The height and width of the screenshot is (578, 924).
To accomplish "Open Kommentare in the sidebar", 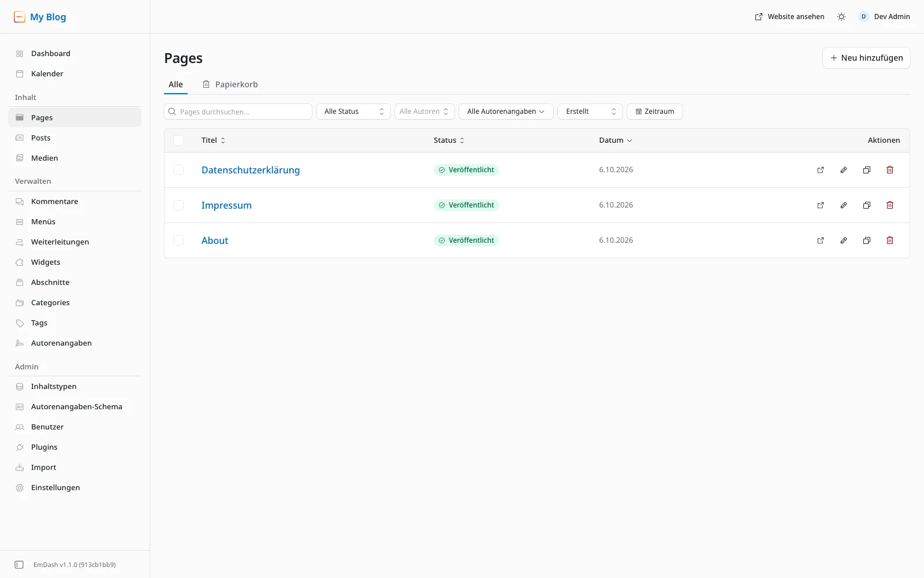I will pyautogui.click(x=74, y=201).
